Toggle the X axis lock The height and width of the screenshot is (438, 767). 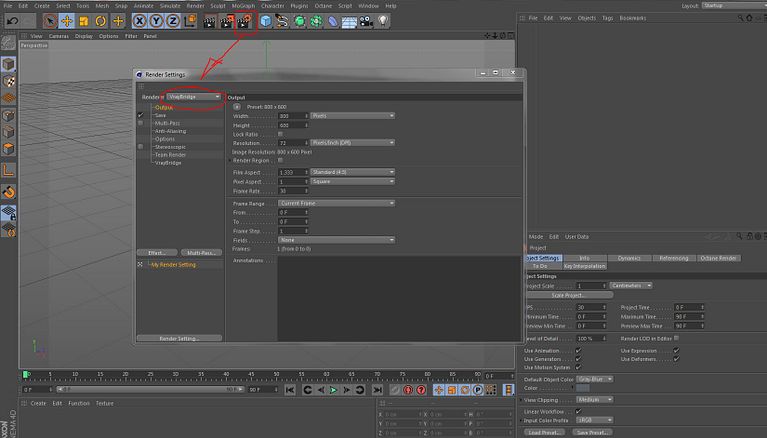(139, 21)
